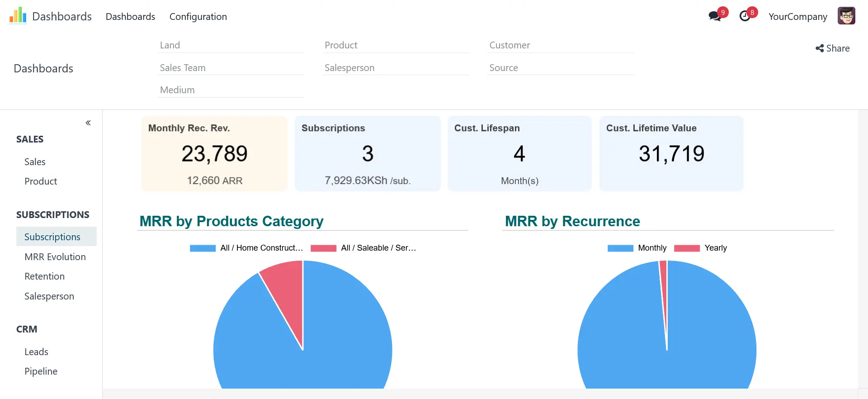Collapse the sidebar with double-chevron icon

tap(88, 123)
